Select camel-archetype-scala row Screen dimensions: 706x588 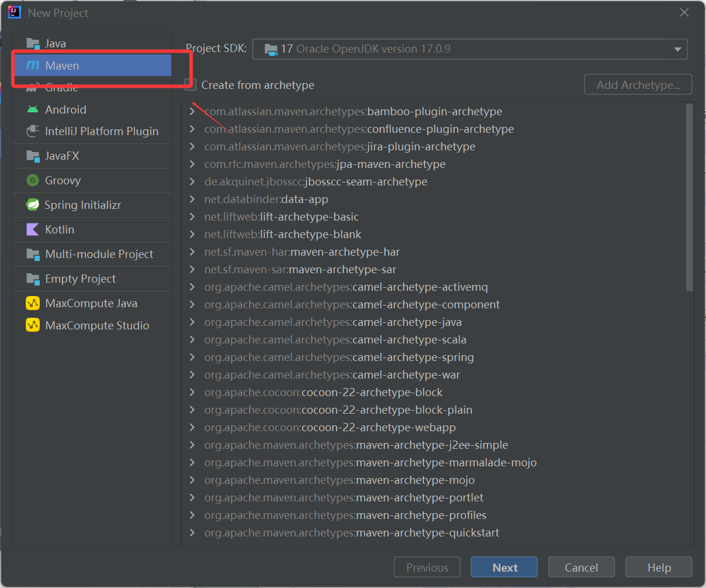tap(433, 339)
